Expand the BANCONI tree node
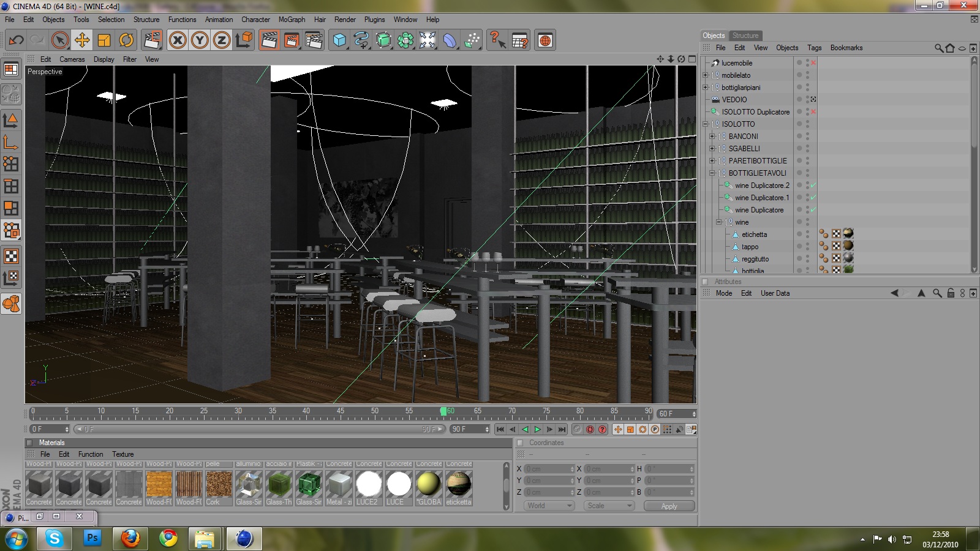 712,136
